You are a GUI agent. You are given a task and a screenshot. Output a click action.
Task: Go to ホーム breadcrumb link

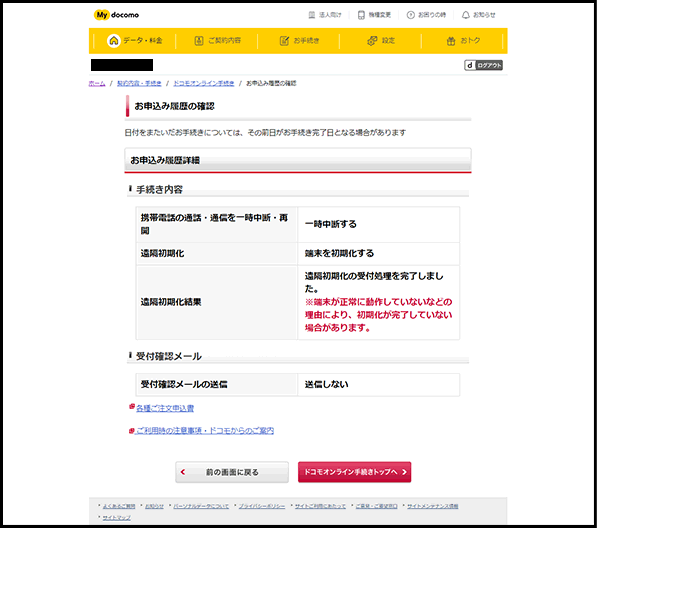pos(96,83)
